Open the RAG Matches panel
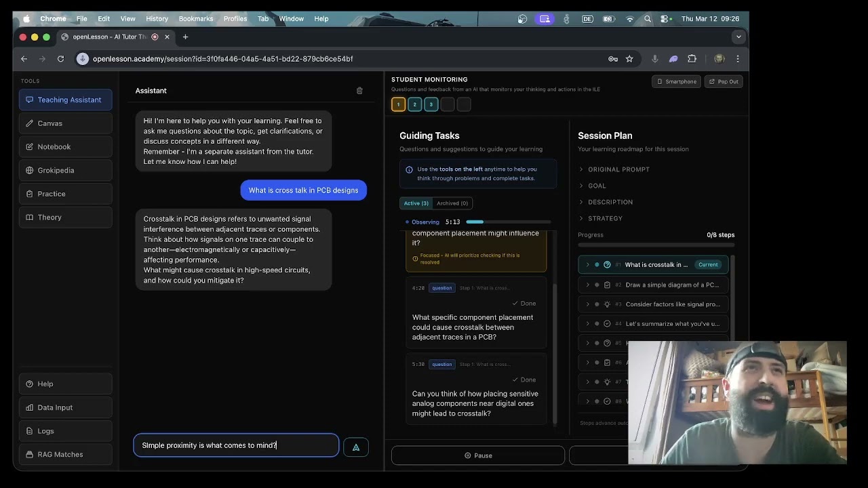Image resolution: width=868 pixels, height=488 pixels. point(66,454)
